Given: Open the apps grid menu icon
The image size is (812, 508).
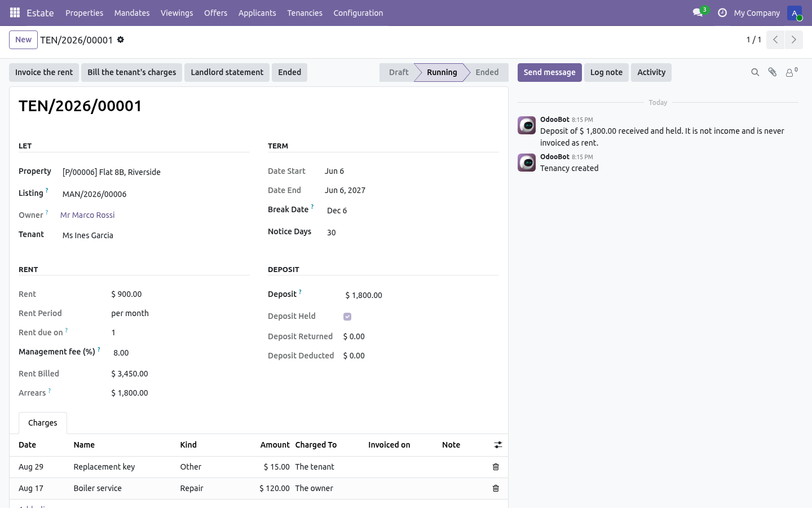Looking at the screenshot, I should [x=15, y=12].
